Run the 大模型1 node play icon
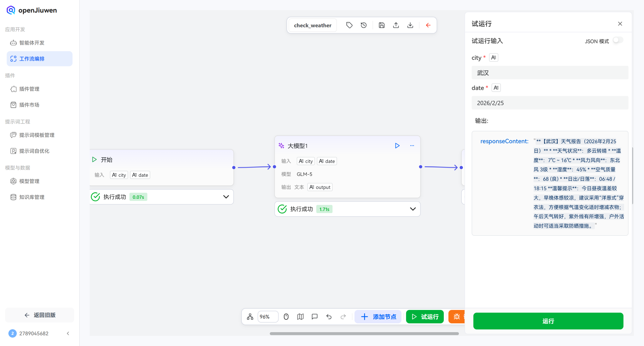 point(397,146)
